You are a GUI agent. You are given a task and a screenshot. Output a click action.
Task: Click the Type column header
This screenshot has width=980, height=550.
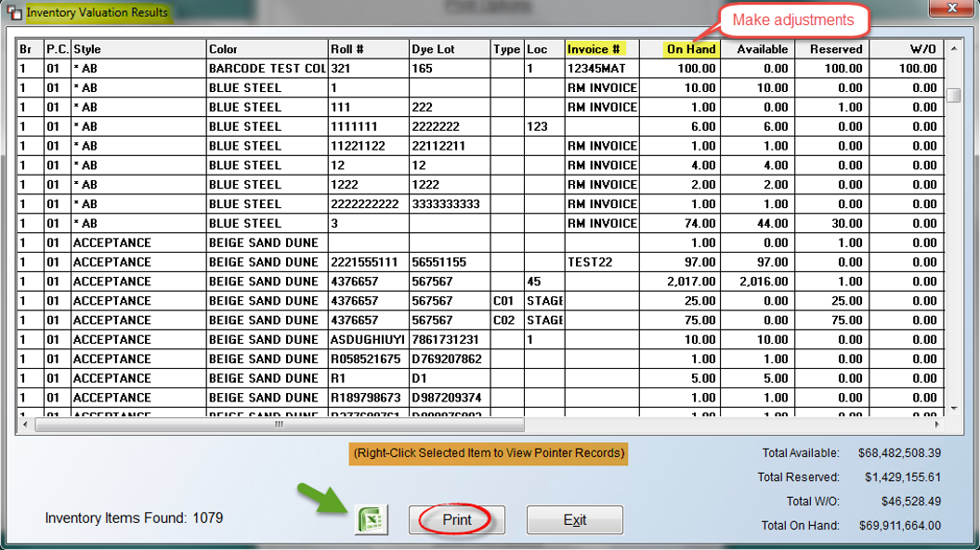(x=507, y=48)
